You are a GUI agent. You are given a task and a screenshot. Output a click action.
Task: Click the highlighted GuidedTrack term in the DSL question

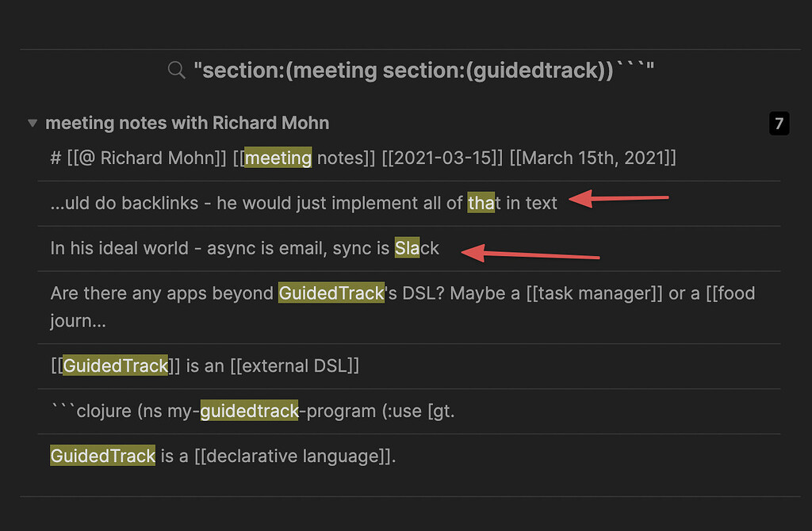click(331, 292)
